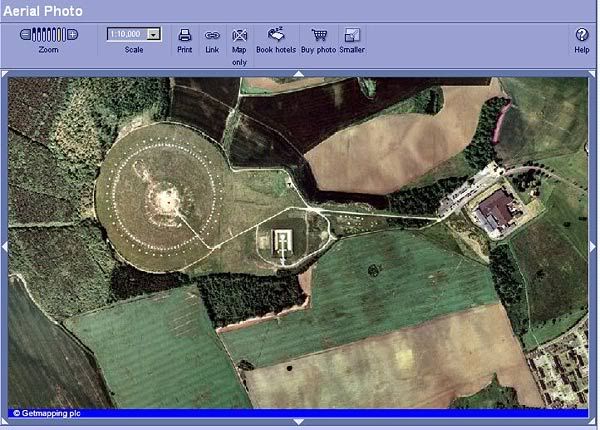Click the 1:10,000 scale field

coord(127,34)
